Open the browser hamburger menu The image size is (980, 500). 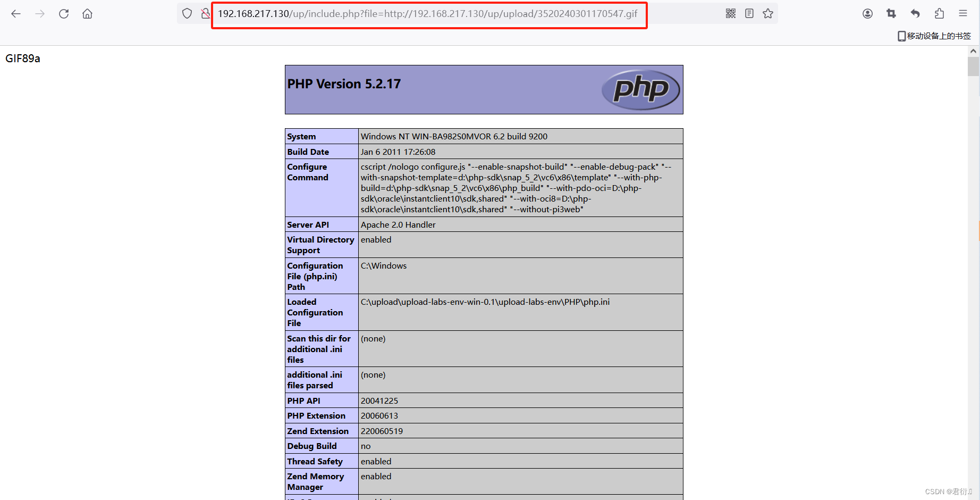coord(963,13)
